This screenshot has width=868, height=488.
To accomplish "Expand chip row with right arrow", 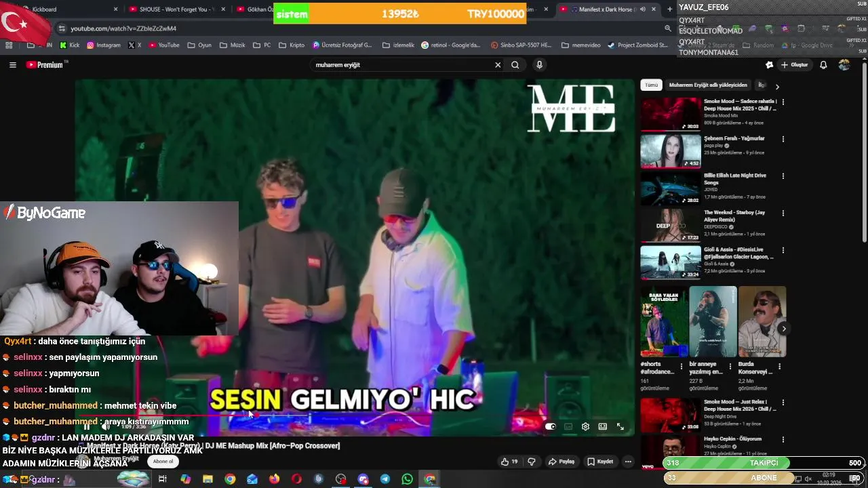I will pos(777,86).
